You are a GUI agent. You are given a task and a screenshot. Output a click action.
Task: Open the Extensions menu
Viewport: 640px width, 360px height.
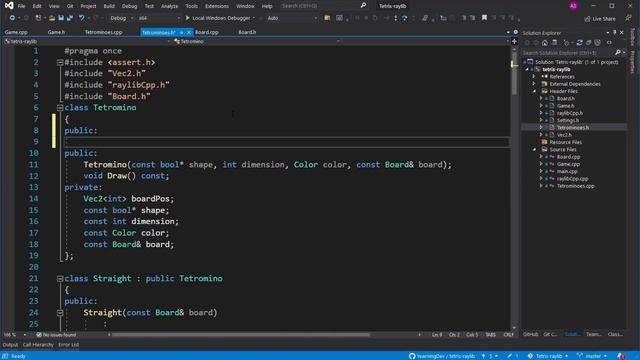217,6
